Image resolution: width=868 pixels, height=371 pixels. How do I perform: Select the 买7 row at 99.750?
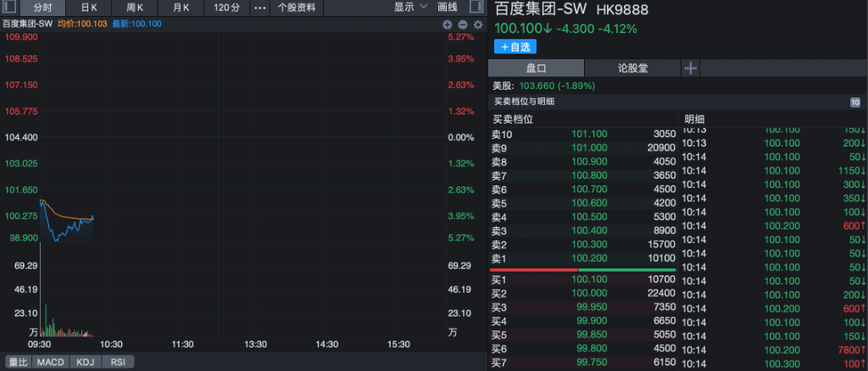click(x=583, y=363)
